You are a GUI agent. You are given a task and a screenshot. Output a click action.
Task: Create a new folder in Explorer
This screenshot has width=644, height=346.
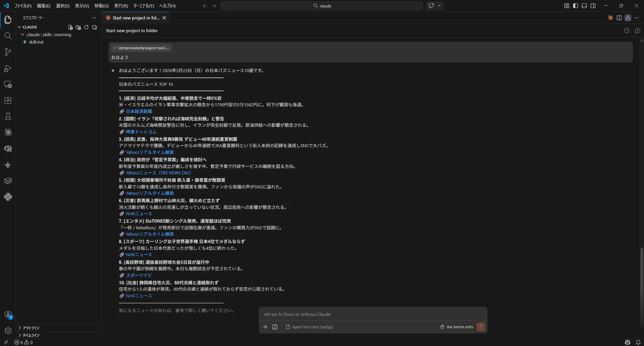pos(78,27)
